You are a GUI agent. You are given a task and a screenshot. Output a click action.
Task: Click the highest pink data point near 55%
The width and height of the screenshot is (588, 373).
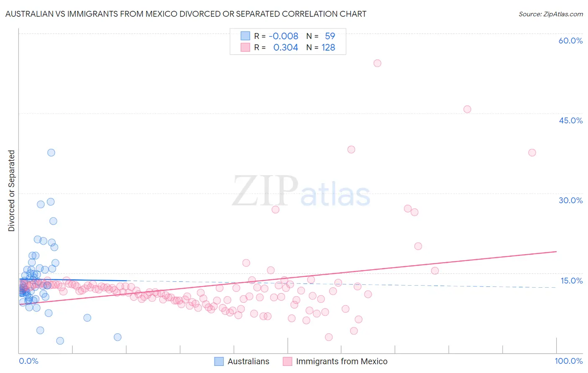point(377,63)
